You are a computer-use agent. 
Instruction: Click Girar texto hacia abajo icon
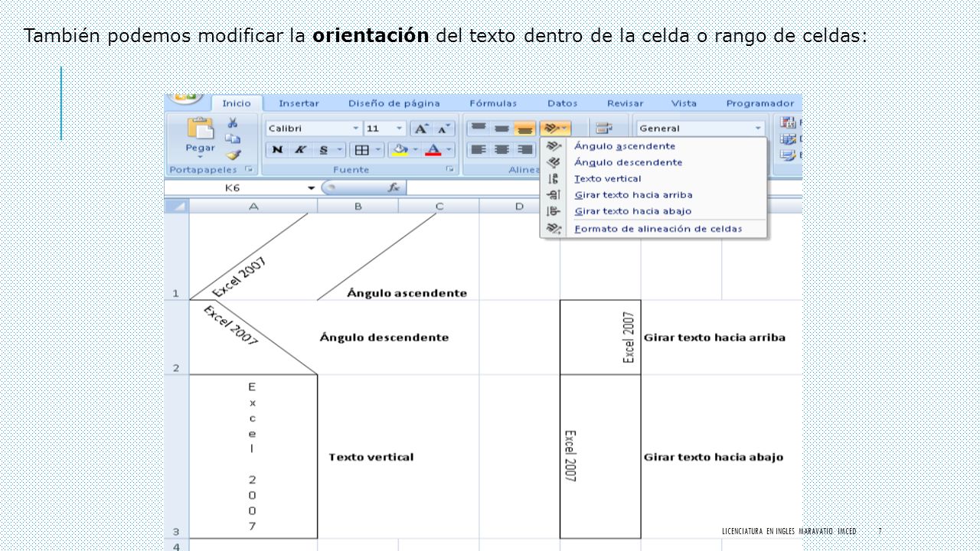(554, 211)
